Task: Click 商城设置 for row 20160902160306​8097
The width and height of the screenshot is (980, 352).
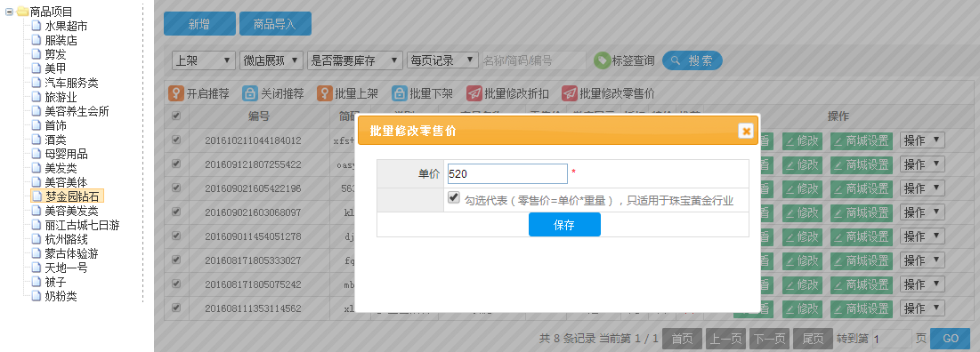Action: (x=862, y=212)
